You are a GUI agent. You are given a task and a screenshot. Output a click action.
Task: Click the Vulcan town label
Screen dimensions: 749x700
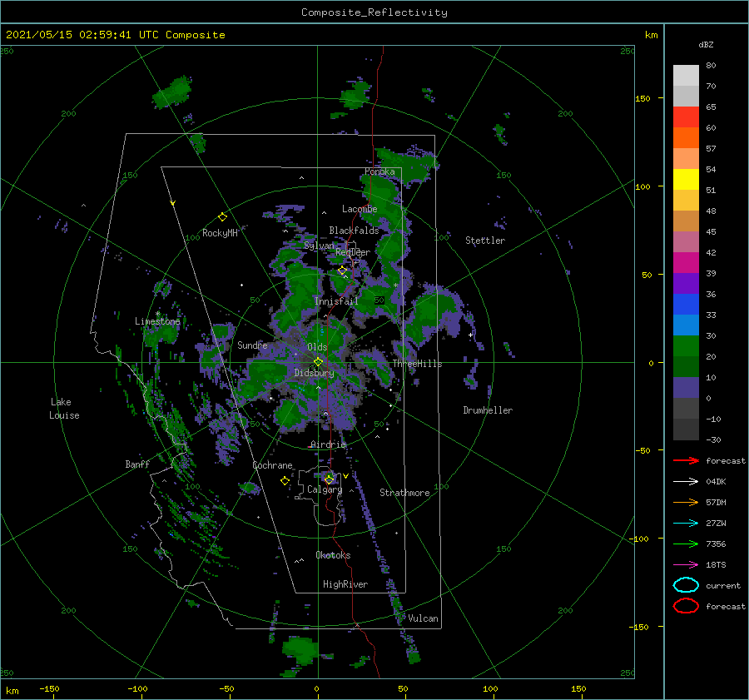(x=423, y=618)
